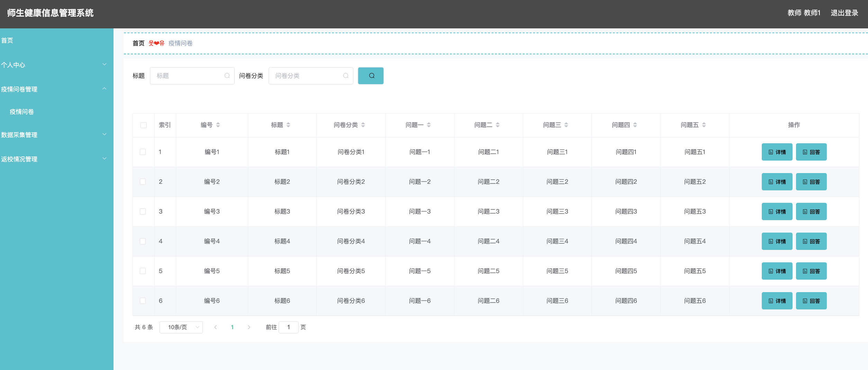Viewport: 868px width, 370px height.
Task: Click 索引 column header
Action: (x=165, y=125)
